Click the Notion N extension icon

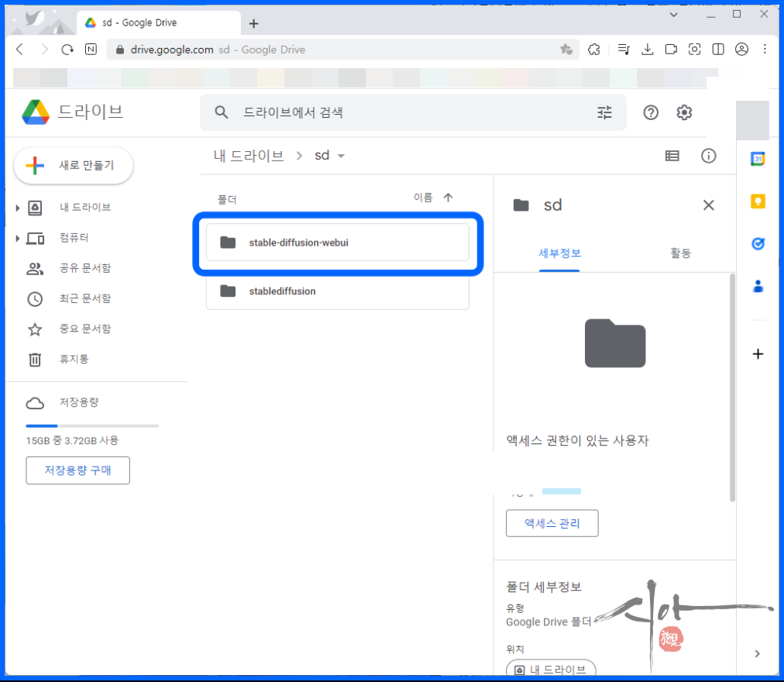pos(91,49)
